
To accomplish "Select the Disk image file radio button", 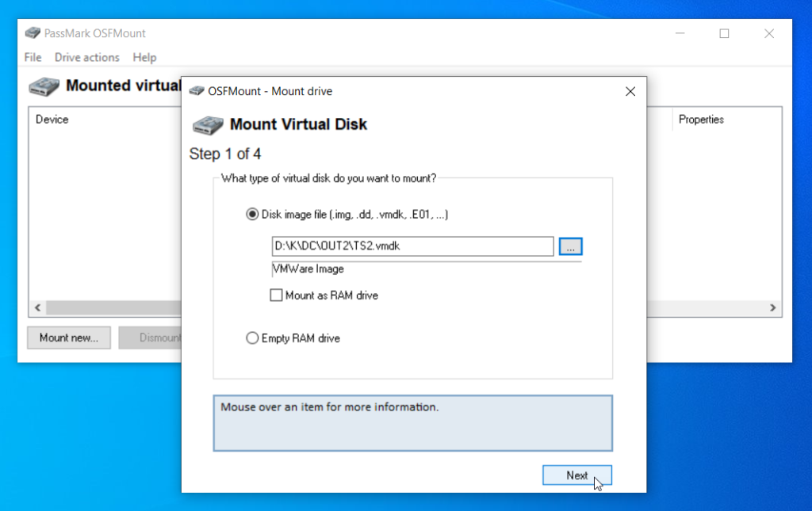I will click(252, 214).
